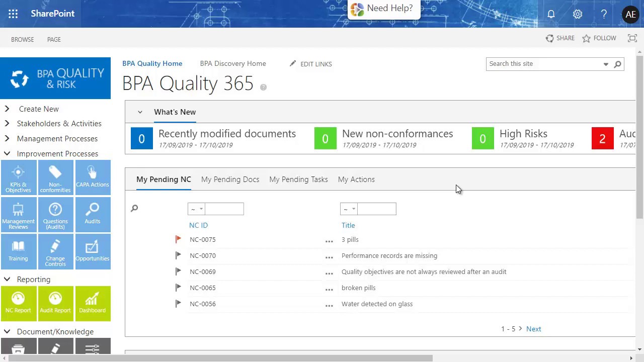The height and width of the screenshot is (362, 644).
Task: Click the list filter magnifier icon
Action: click(134, 208)
